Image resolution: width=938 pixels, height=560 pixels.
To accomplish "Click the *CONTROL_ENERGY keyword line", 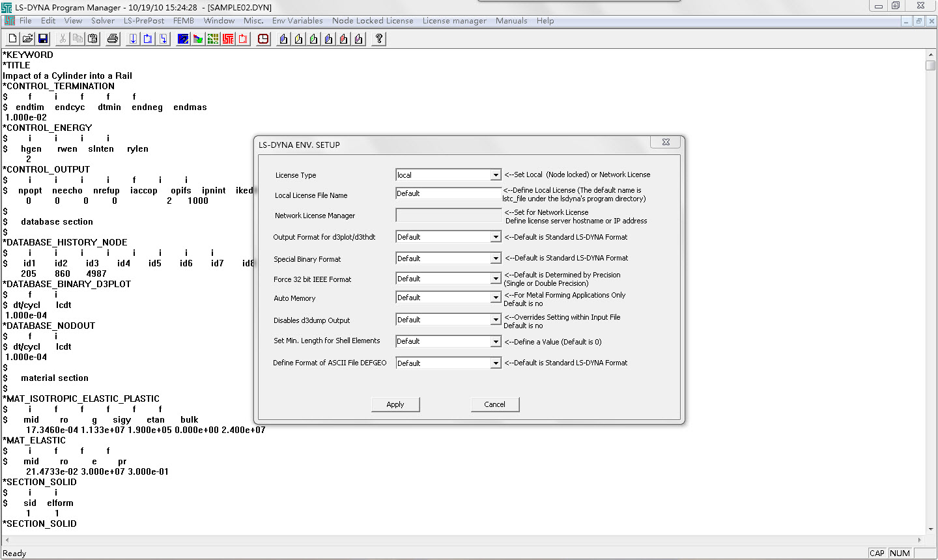I will [47, 128].
